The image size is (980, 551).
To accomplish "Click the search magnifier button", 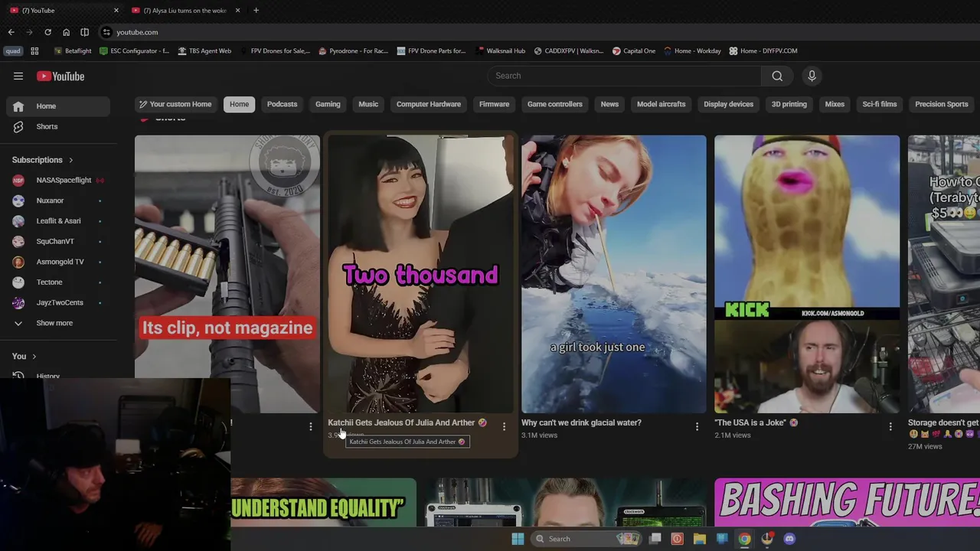I will tap(777, 76).
